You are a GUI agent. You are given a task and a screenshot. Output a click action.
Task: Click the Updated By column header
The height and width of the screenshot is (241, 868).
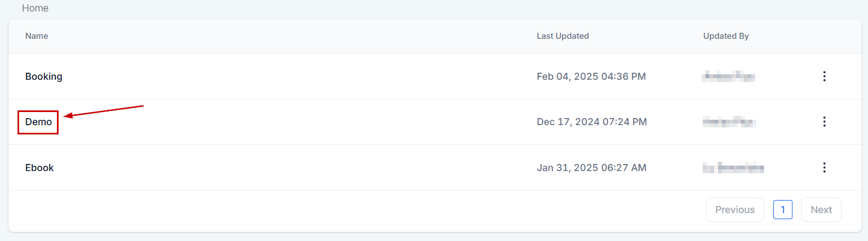726,36
